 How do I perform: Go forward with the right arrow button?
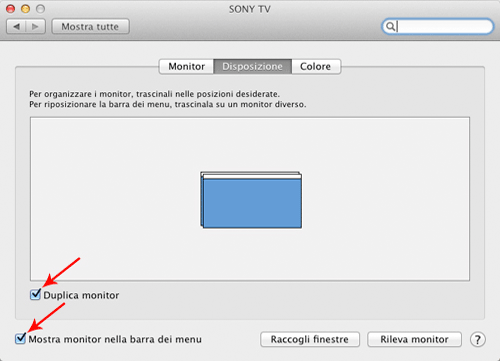coord(35,26)
